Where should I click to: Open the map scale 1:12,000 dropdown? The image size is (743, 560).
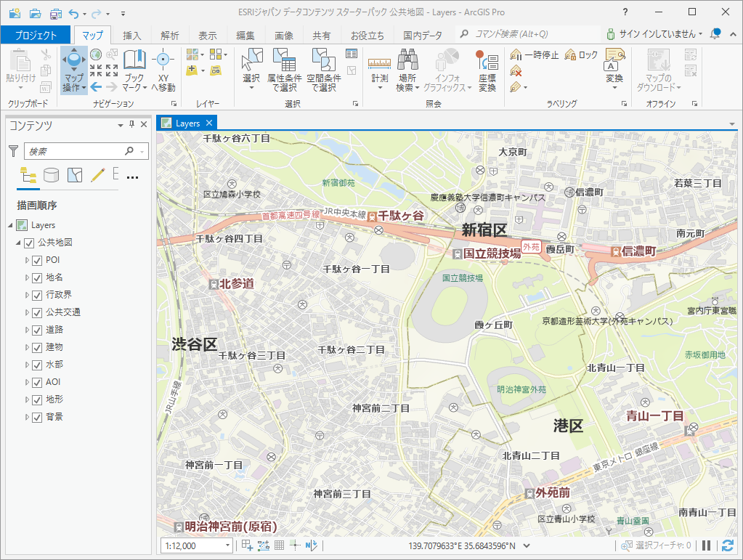click(227, 545)
